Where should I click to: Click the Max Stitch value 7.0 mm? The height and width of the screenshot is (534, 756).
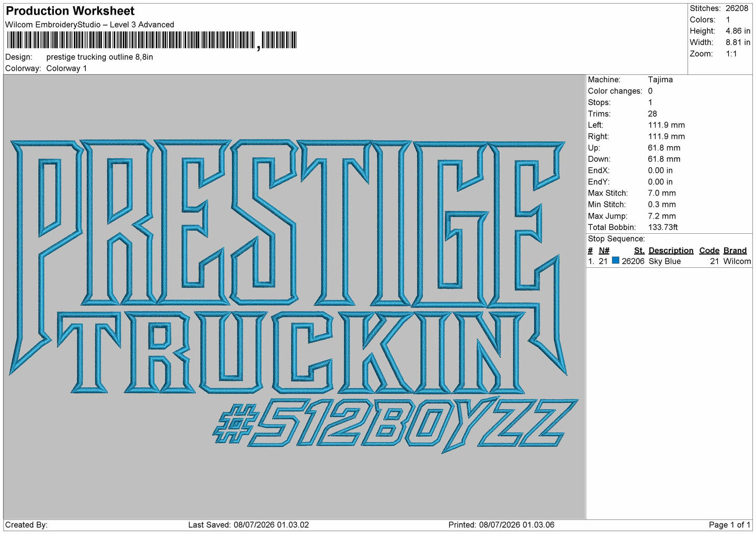pyautogui.click(x=662, y=193)
